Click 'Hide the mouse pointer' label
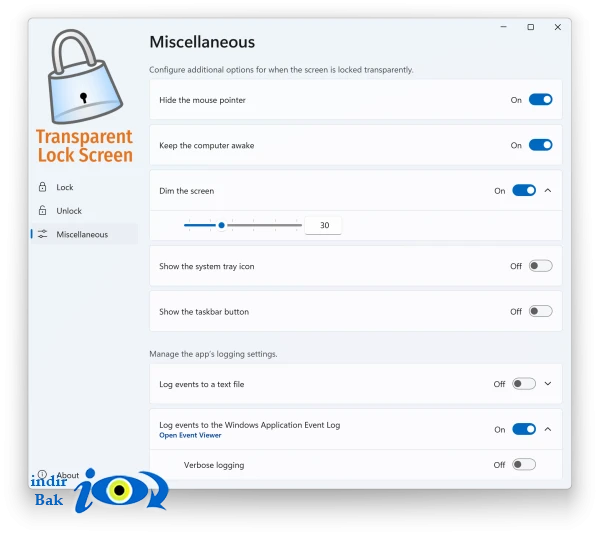The height and width of the screenshot is (536, 600). (x=202, y=100)
